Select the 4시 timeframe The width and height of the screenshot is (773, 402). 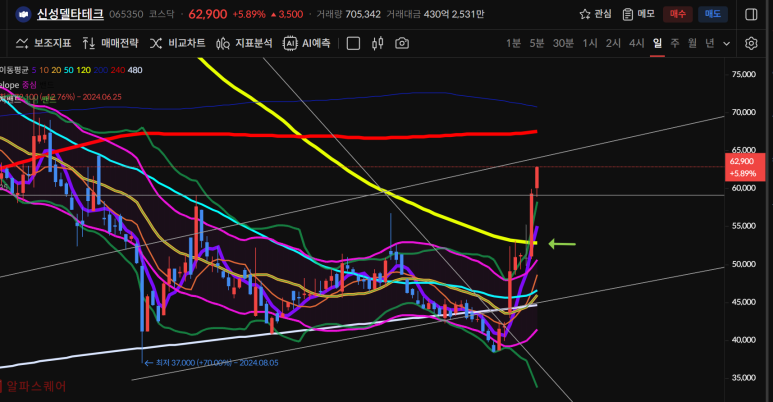coord(636,43)
